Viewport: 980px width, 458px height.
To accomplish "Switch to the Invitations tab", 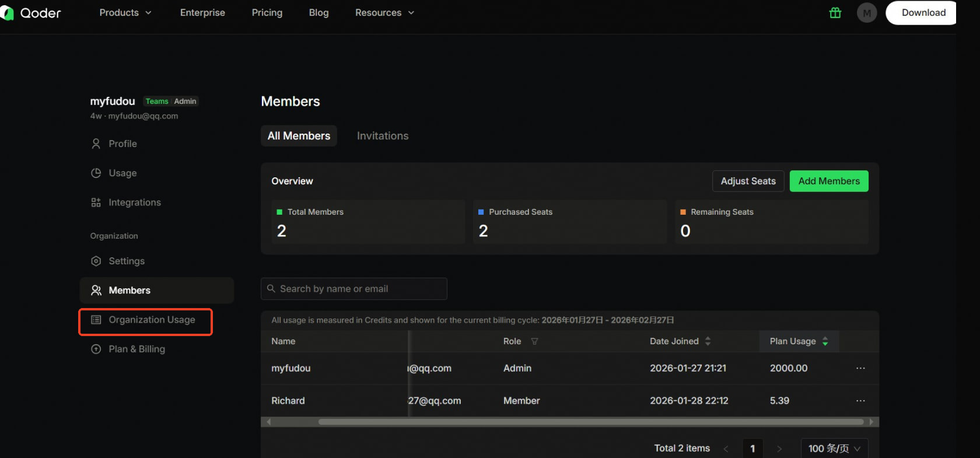I will [383, 136].
